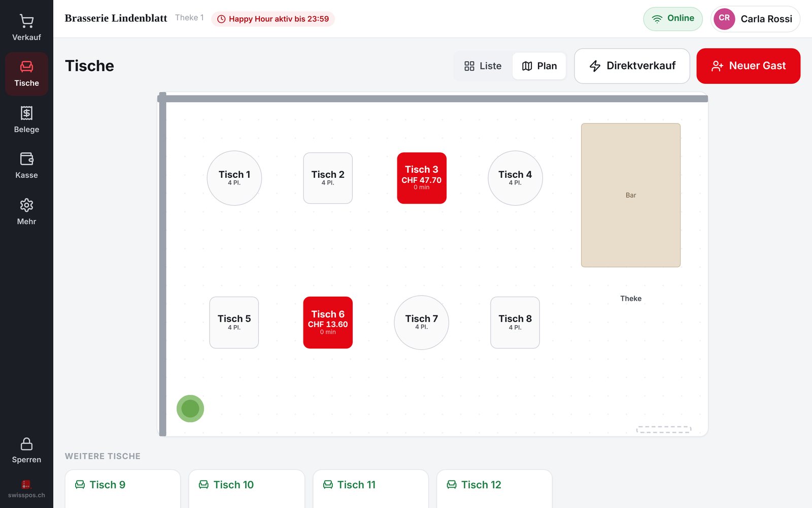The height and width of the screenshot is (508, 812).
Task: Select round table Tisch 1
Action: click(234, 178)
